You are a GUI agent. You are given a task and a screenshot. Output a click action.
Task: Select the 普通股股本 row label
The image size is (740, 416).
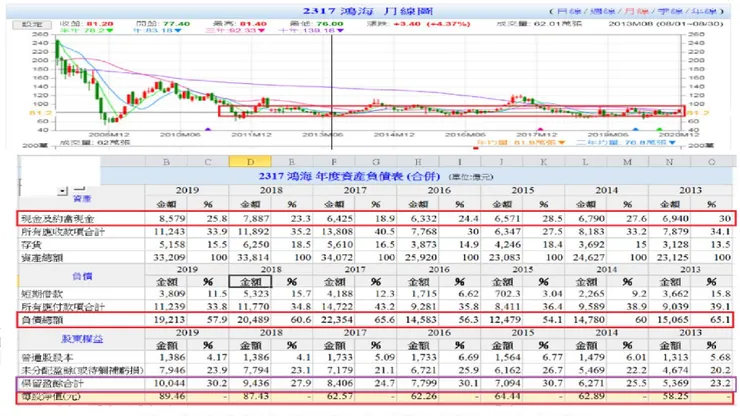47,357
